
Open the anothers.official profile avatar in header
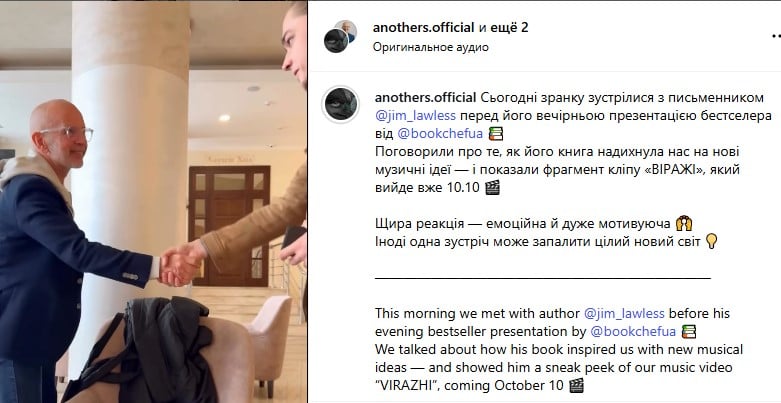[336, 41]
